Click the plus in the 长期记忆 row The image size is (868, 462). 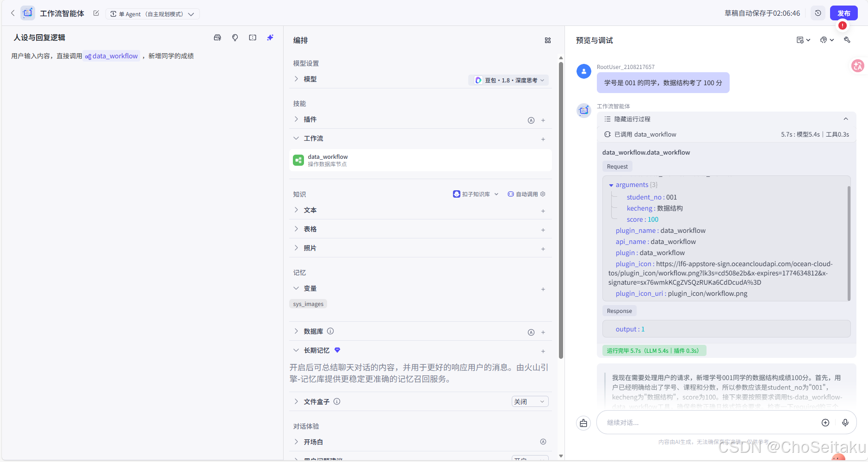click(x=543, y=351)
